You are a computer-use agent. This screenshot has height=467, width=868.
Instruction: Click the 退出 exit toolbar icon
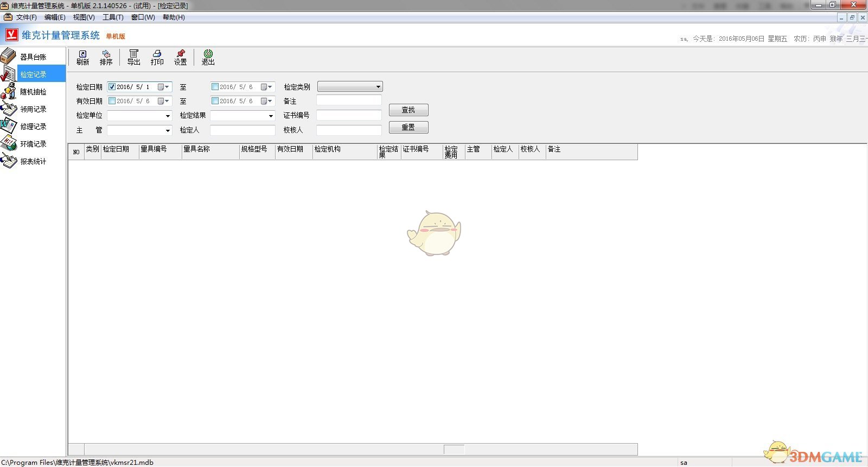tap(208, 58)
